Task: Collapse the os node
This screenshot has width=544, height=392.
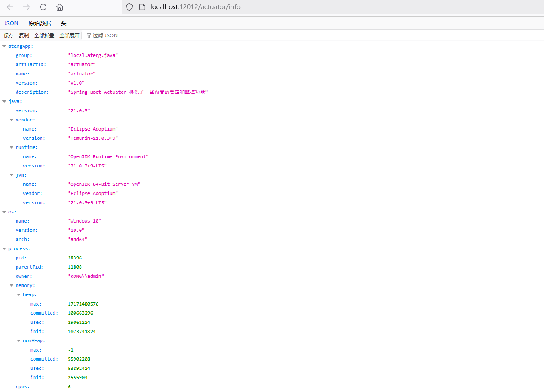Action: [4, 212]
